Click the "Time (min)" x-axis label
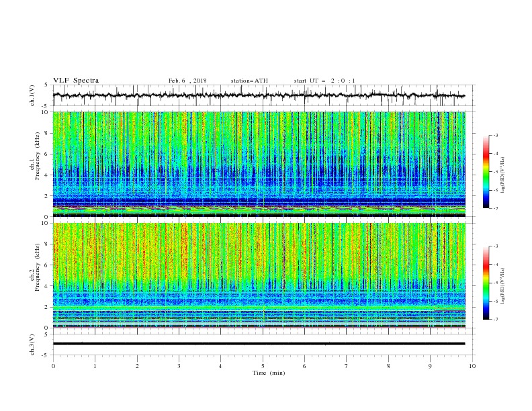The width and height of the screenshot is (532, 411). coord(269,373)
